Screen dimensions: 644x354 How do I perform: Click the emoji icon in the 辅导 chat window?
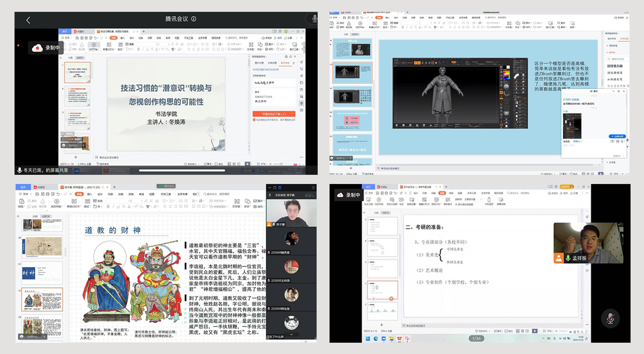[612, 141]
